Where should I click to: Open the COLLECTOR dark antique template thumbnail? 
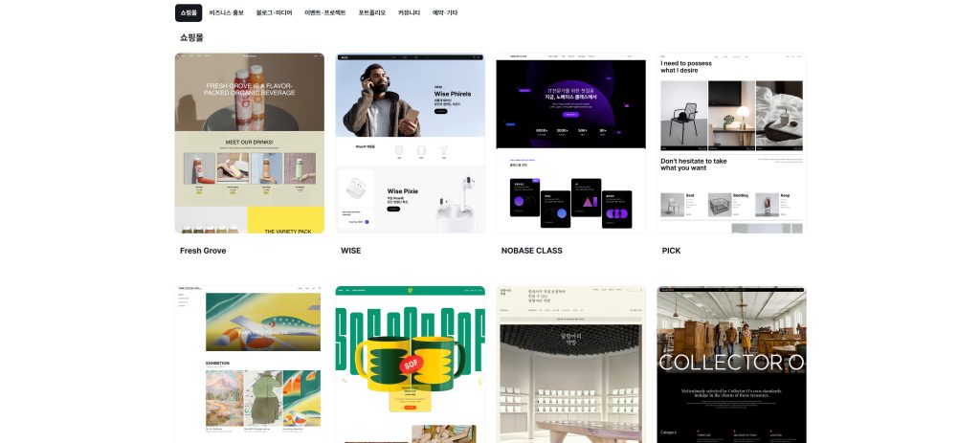click(x=731, y=365)
